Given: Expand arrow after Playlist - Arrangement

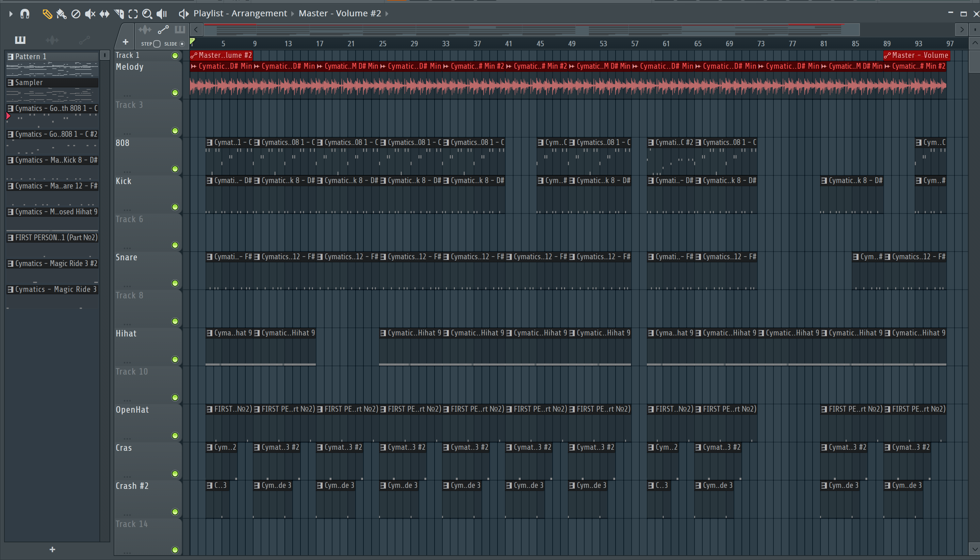Looking at the screenshot, I should (x=292, y=14).
